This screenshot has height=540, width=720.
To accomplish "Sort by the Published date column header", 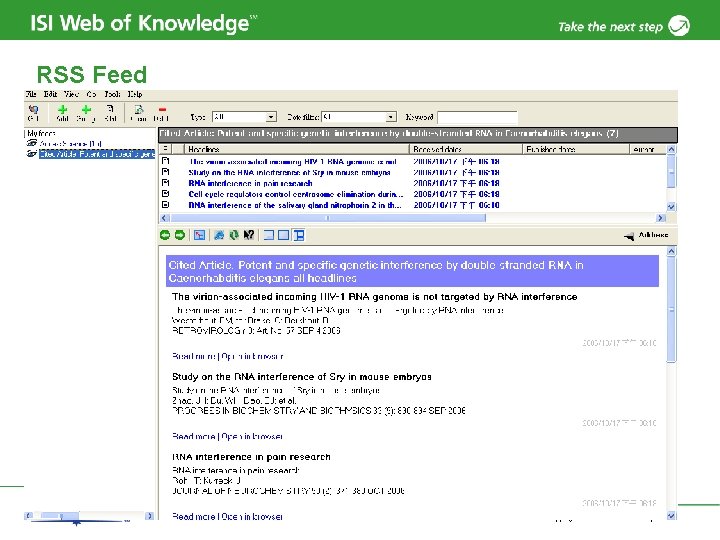I will click(576, 149).
